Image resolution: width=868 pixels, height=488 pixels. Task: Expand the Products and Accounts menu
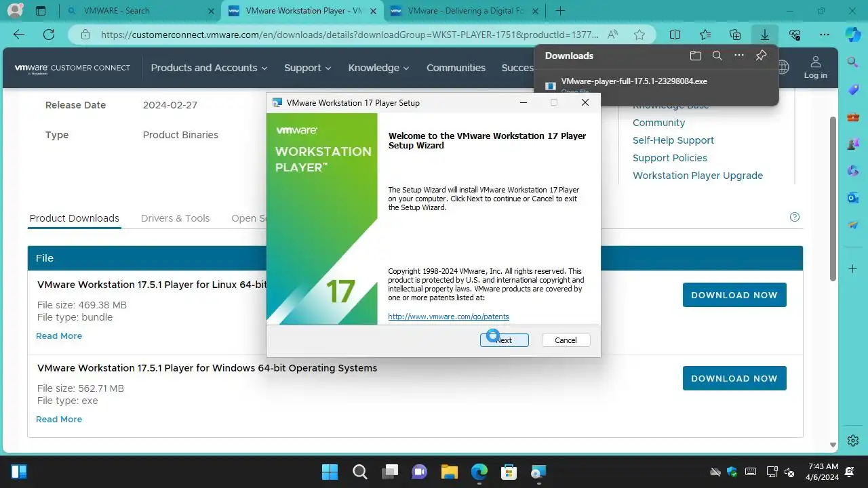click(209, 68)
